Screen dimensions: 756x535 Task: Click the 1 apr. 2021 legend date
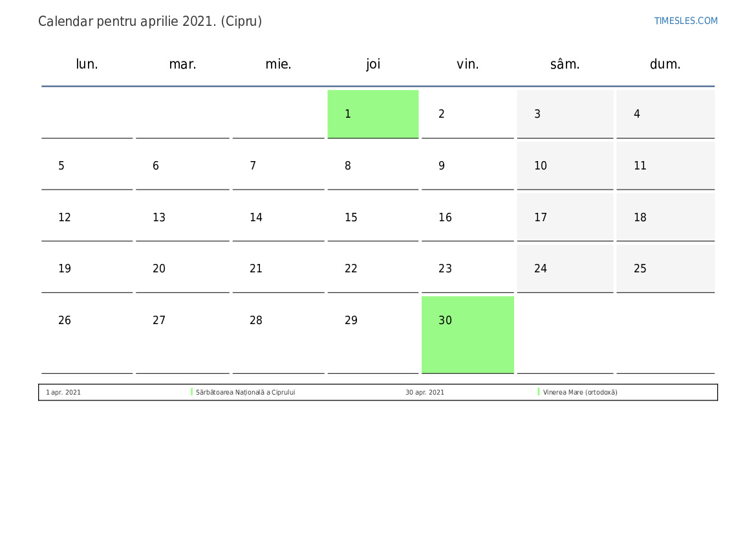63,393
